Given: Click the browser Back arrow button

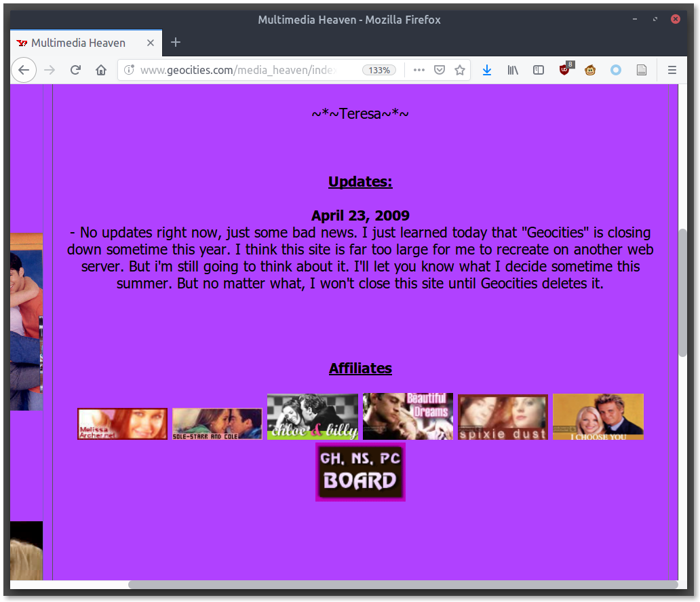Looking at the screenshot, I should click(x=23, y=70).
